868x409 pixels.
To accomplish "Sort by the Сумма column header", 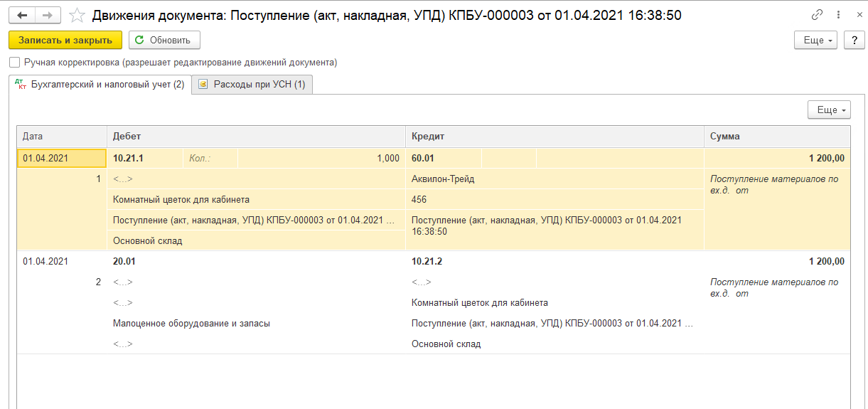I will pos(777,136).
